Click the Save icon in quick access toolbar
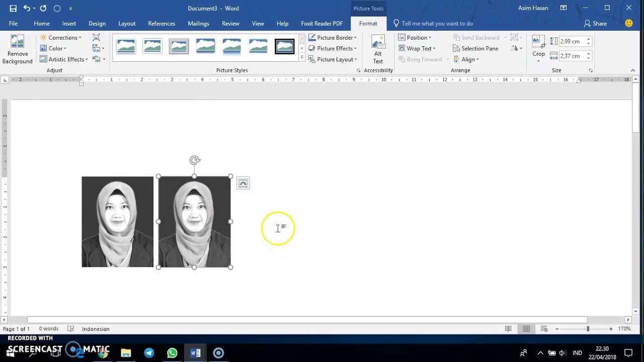 [x=13, y=8]
